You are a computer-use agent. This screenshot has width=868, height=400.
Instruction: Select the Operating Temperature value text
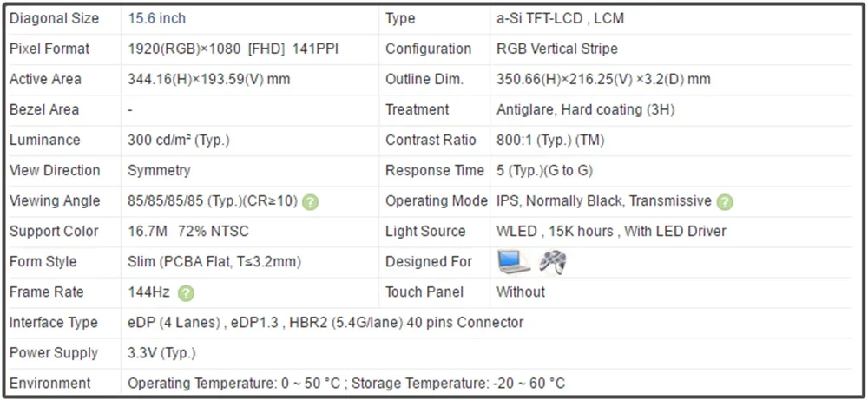tap(234, 384)
